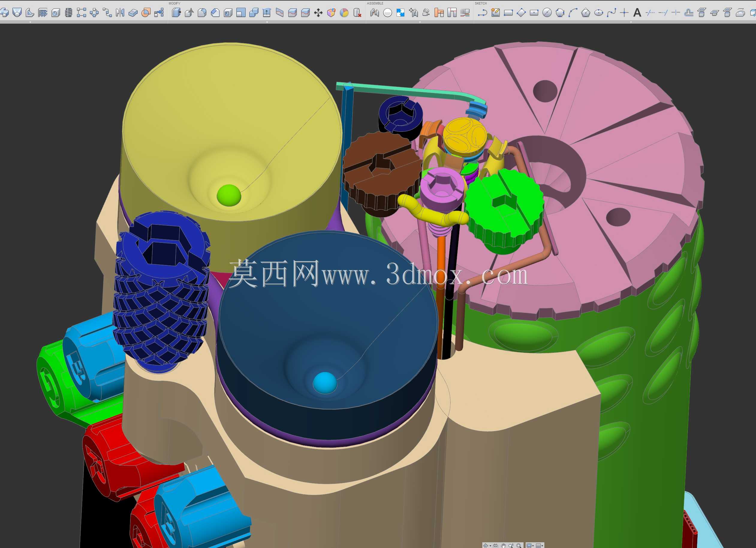Image resolution: width=756 pixels, height=548 pixels.
Task: Select the 3-Point Rectangle sketch tool
Action: coord(521,13)
